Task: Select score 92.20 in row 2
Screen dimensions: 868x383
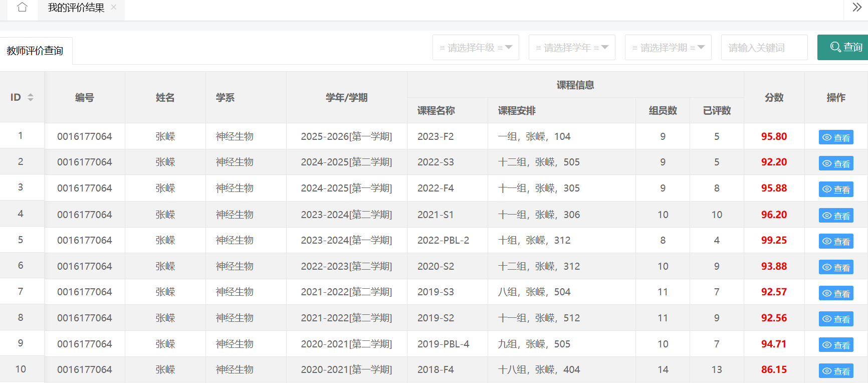Action: tap(774, 162)
